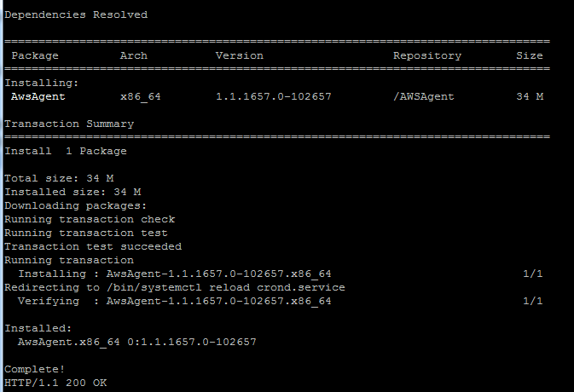
Task: Click the "Arch" column header
Action: click(x=133, y=55)
